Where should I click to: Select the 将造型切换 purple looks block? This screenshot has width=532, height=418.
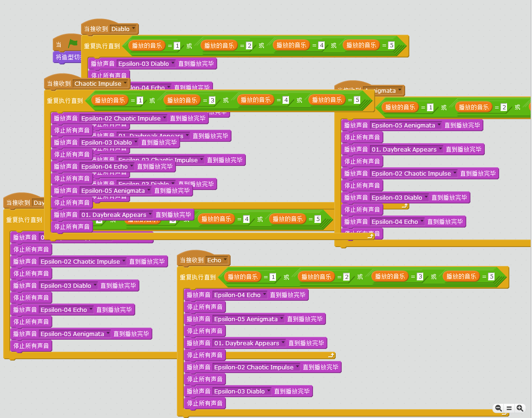[68, 57]
